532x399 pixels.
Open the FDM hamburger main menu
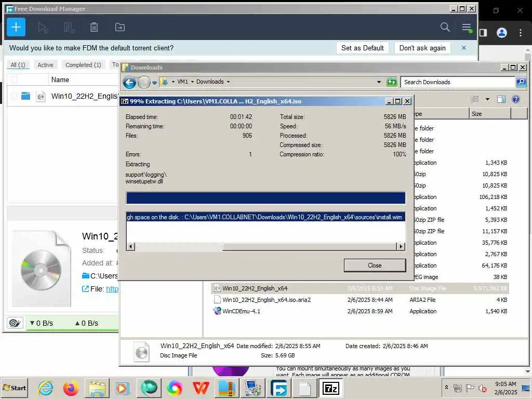coord(467,28)
